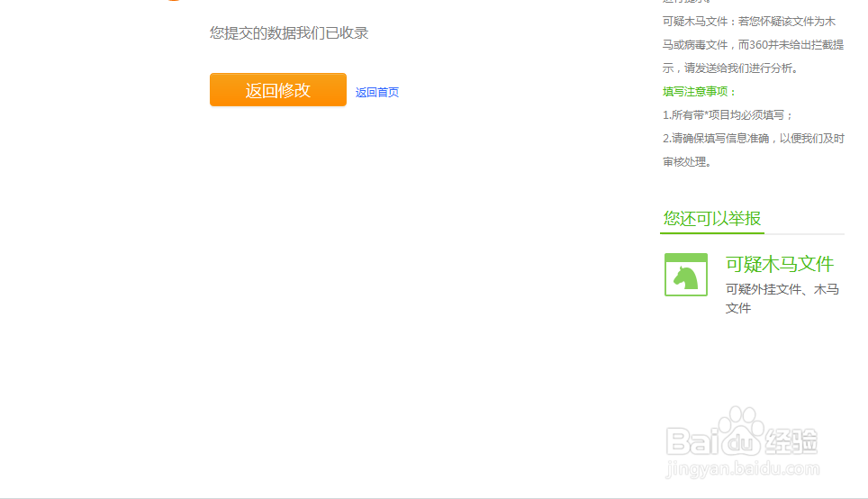Screen dimensions: 868x499
Task: Click the line 2.请确保填写信息准确，以便我们及时
Action: pos(754,139)
